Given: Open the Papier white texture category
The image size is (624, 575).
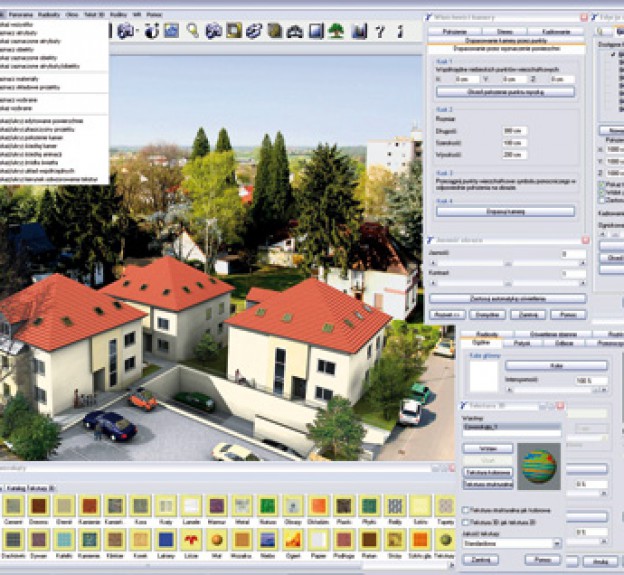Looking at the screenshot, I should coord(318,540).
